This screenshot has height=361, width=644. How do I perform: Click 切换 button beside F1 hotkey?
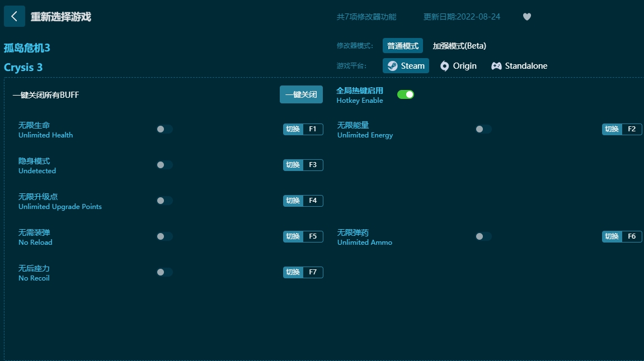point(293,129)
